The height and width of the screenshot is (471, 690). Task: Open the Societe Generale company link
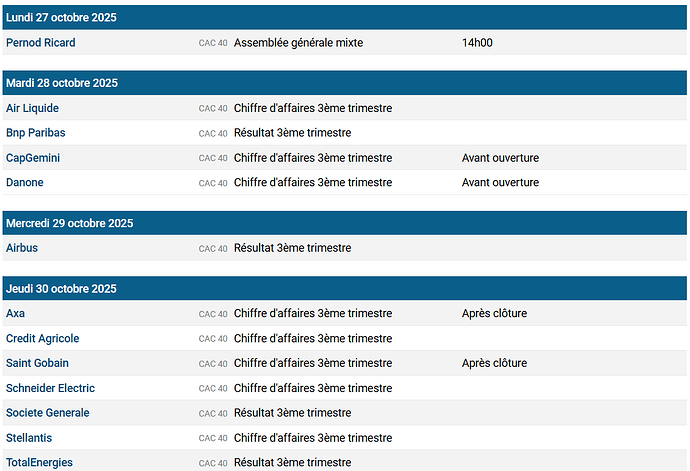click(x=48, y=413)
